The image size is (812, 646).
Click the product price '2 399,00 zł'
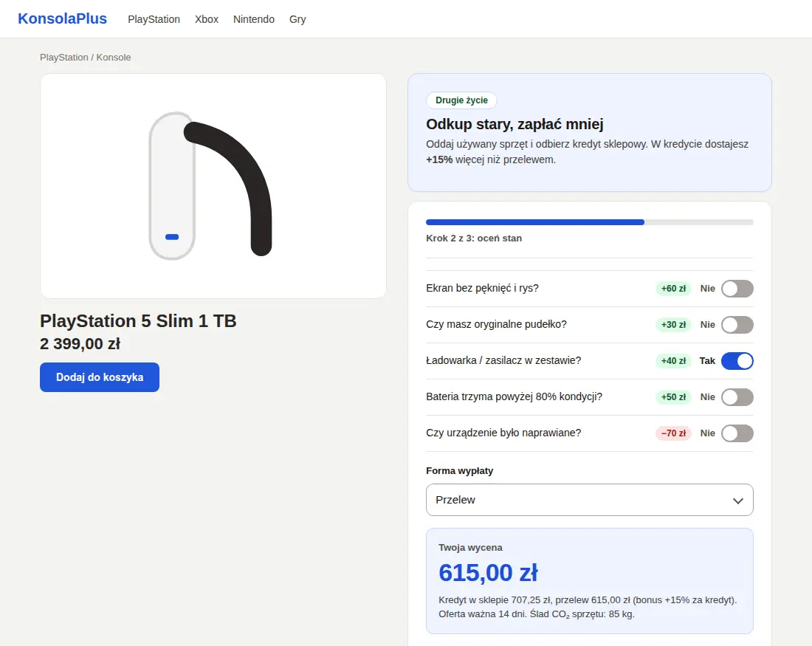click(80, 344)
